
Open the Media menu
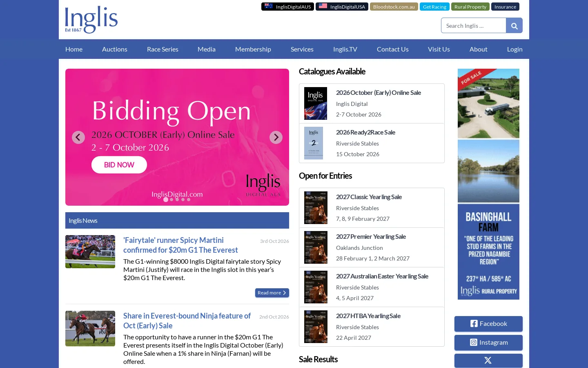207,49
